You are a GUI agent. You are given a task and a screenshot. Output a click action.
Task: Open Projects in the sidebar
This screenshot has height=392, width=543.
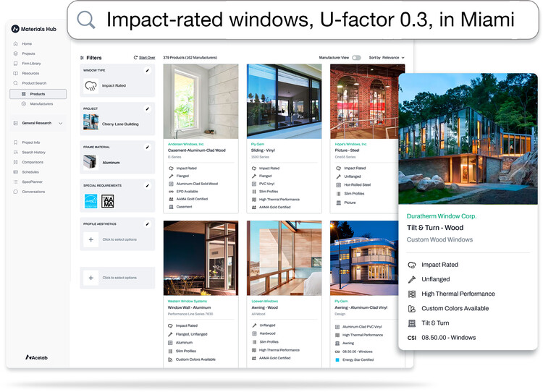pos(28,54)
